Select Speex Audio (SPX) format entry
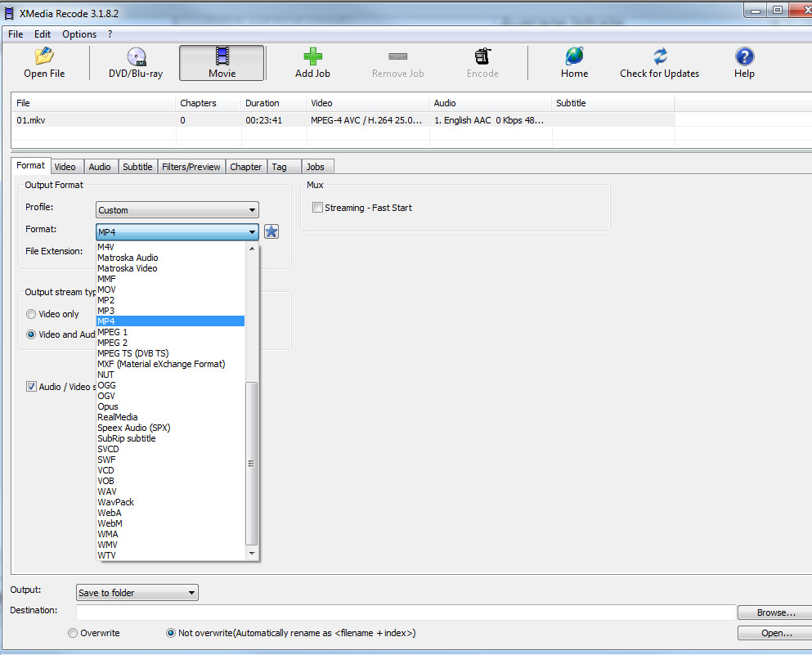Screen dimensions: 812x655 click(x=170, y=428)
